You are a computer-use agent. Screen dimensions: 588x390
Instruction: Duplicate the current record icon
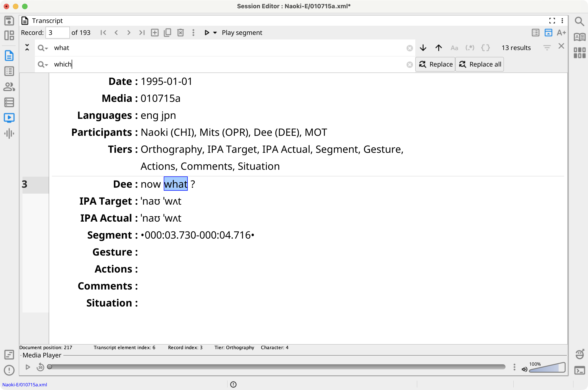(168, 33)
